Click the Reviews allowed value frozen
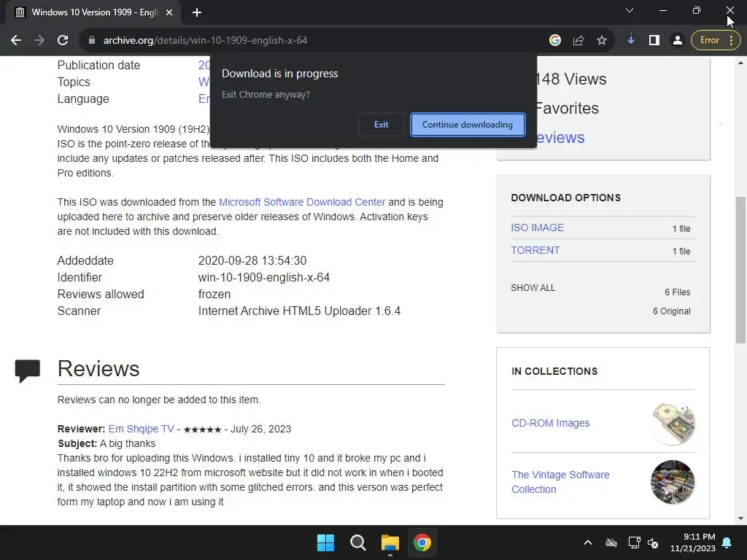The image size is (747, 560). coord(214,295)
